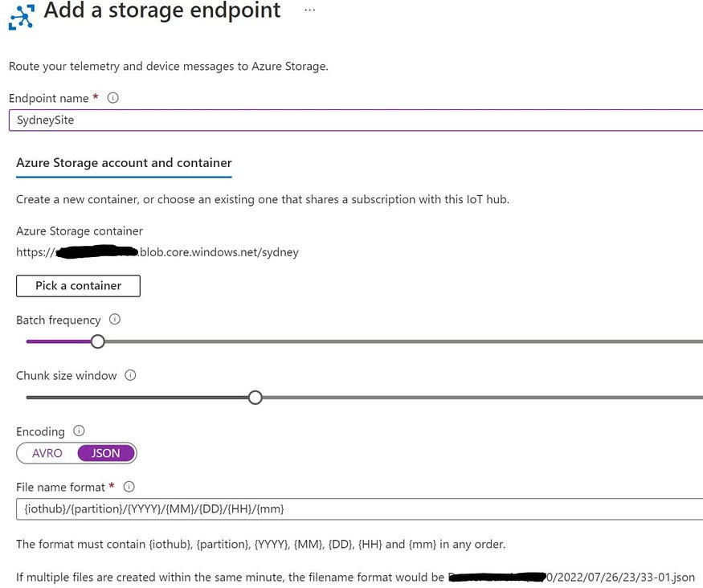703x588 pixels.
Task: Click the Chunk size window slider handle
Action: (x=255, y=398)
